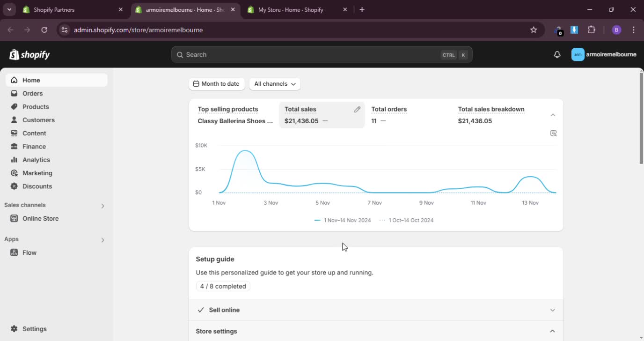Click the Month to date button

[x=216, y=84]
